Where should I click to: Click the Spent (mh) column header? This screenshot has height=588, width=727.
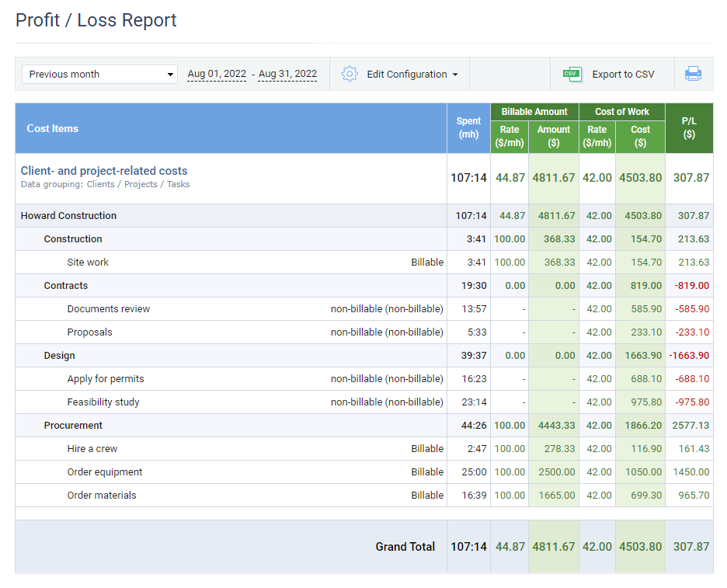(x=468, y=128)
